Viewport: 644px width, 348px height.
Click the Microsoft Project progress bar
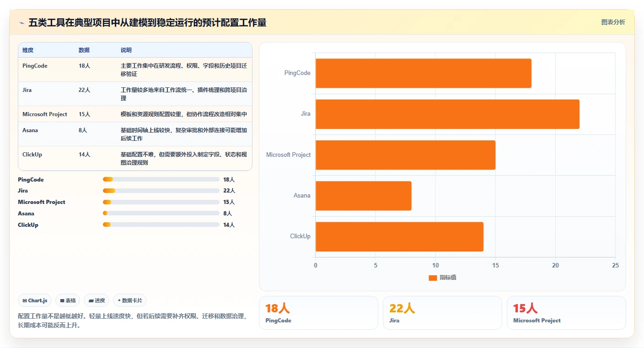click(161, 202)
